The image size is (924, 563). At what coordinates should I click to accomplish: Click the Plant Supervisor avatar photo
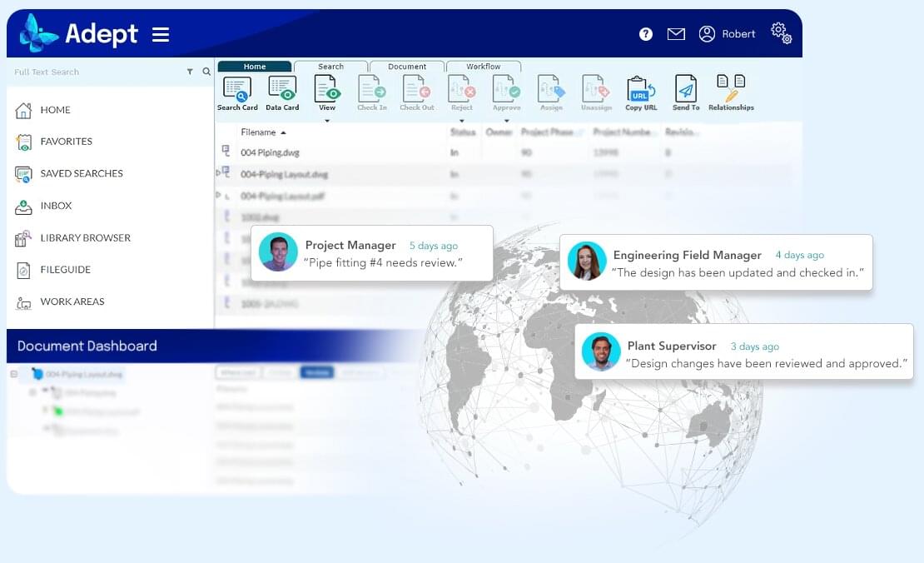pyautogui.click(x=601, y=351)
